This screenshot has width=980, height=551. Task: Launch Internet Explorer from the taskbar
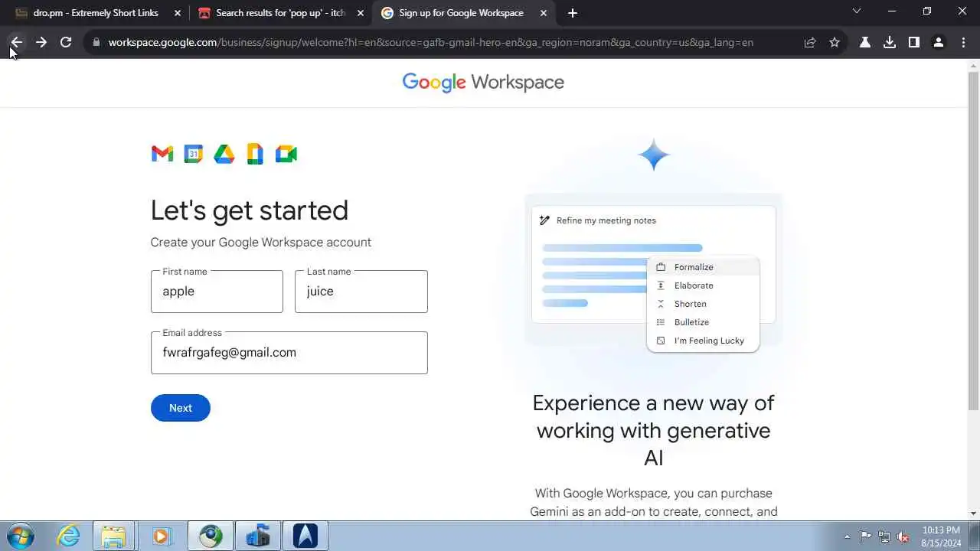pos(69,536)
